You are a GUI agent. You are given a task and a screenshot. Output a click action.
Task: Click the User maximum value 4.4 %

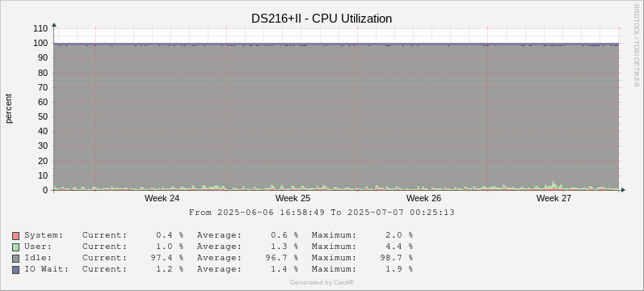399,247
